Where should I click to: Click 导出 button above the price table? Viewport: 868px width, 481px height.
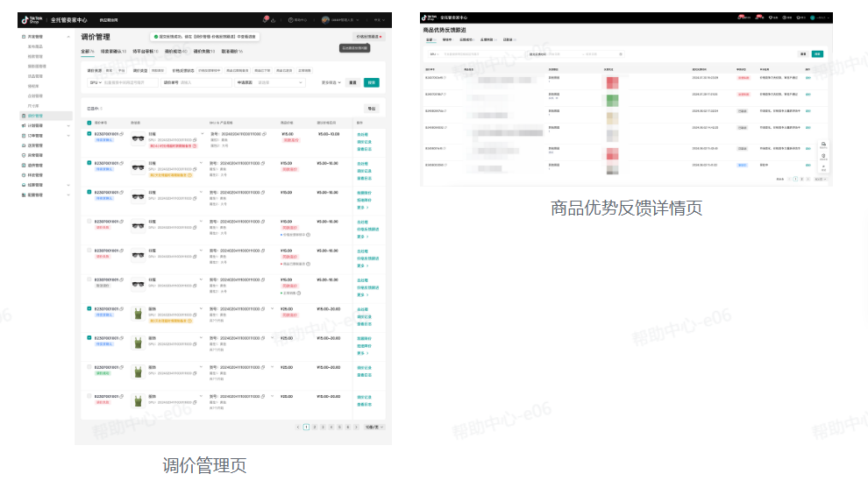pyautogui.click(x=372, y=109)
